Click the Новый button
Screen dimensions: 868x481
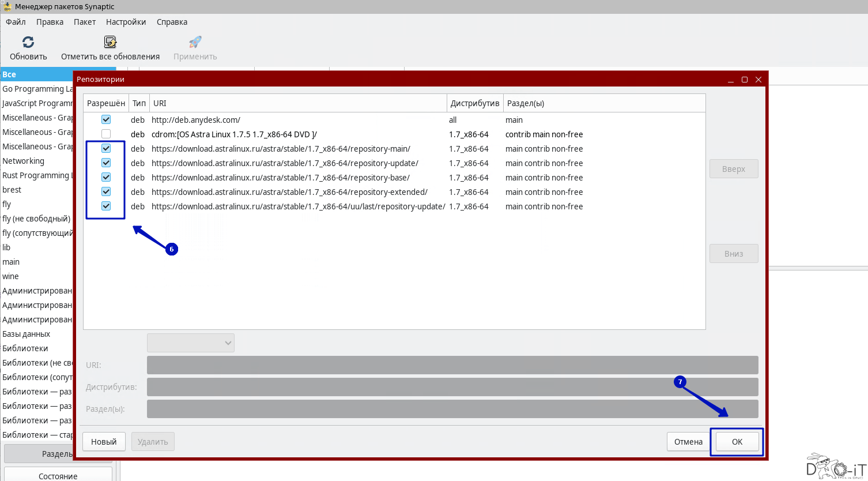click(104, 442)
